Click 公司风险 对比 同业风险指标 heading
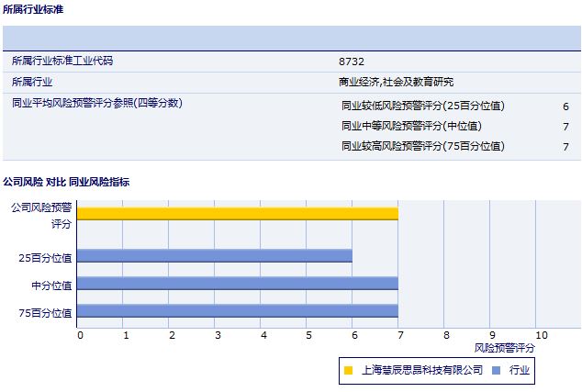This screenshot has width=582, height=392. pyautogui.click(x=66, y=182)
